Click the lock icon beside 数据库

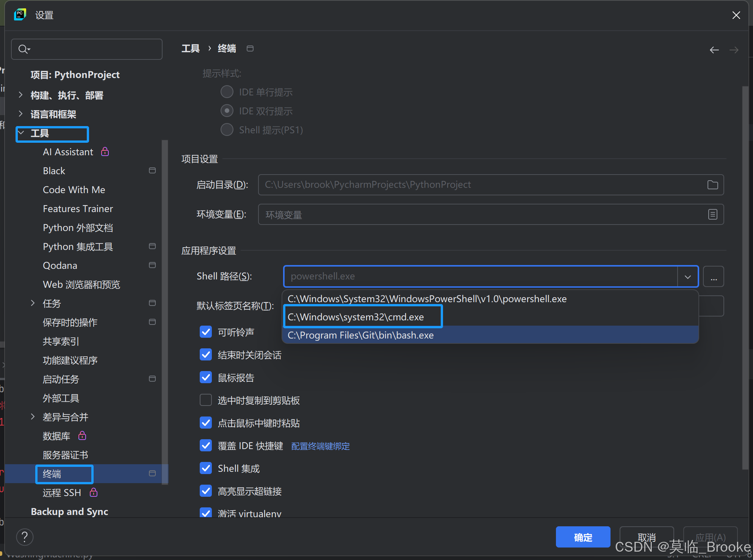(x=82, y=436)
